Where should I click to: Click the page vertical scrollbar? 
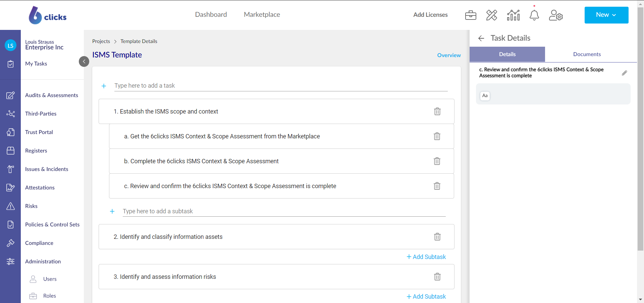tap(640, 129)
